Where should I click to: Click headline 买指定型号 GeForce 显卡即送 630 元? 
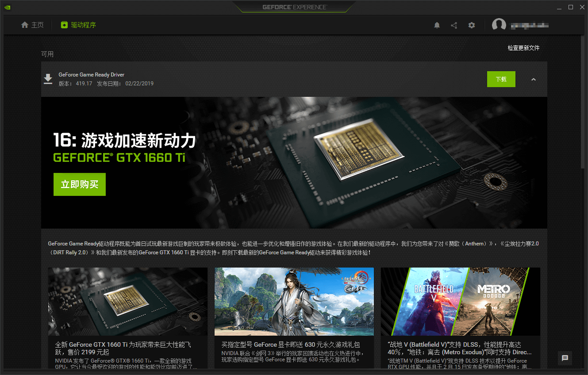coord(291,344)
